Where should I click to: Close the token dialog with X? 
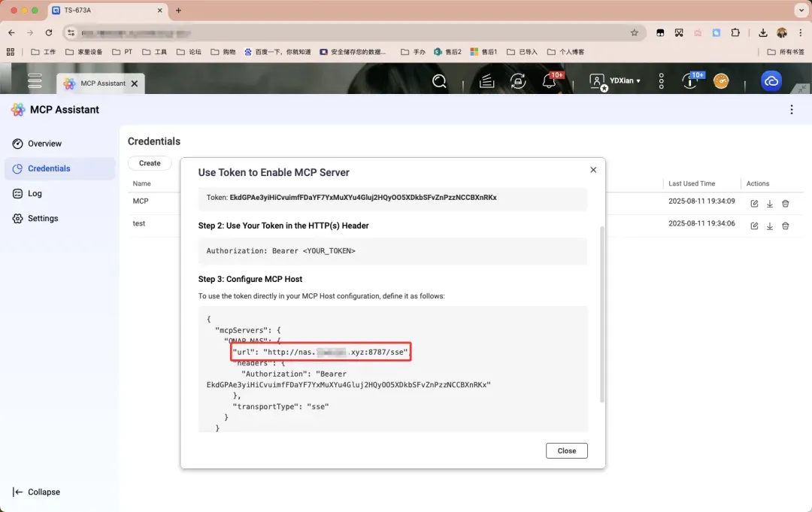click(x=593, y=170)
